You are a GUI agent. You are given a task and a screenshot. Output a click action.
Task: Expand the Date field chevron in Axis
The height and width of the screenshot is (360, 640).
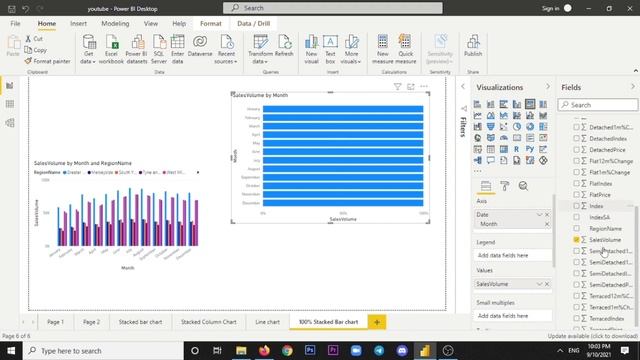tap(539, 215)
